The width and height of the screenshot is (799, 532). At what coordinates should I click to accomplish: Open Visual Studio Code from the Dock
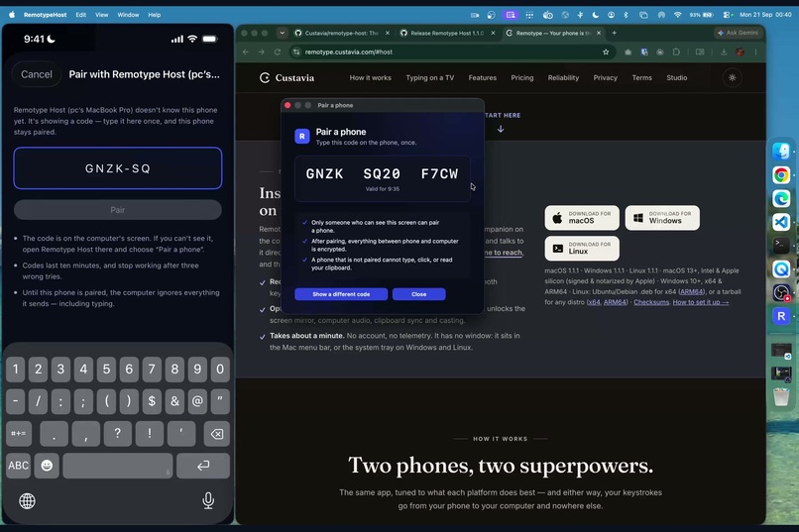pyautogui.click(x=780, y=222)
